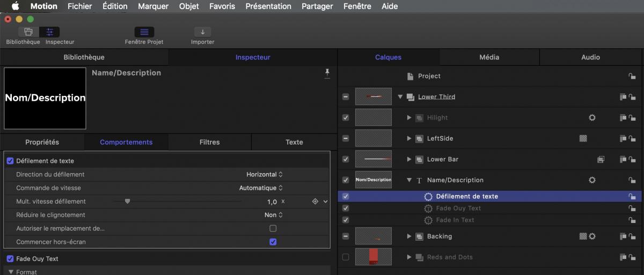Click the Importer toolbar button
Viewport: 644px width, 275px height.
coord(203,32)
